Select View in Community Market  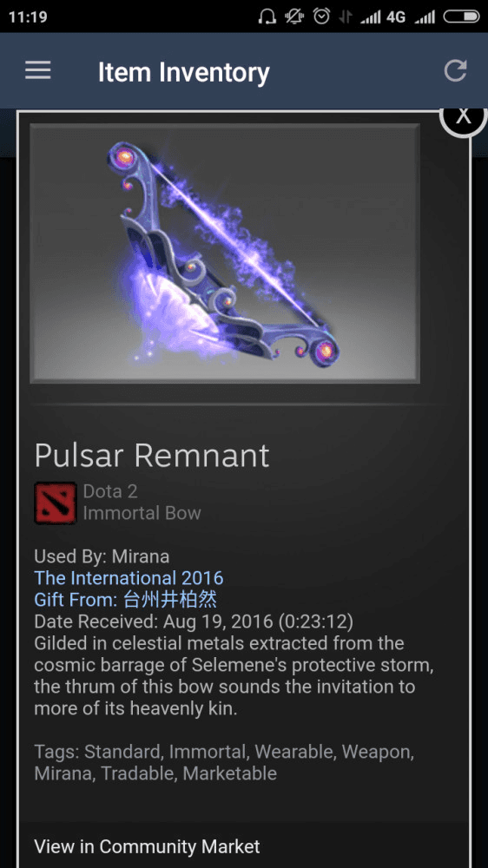147,846
